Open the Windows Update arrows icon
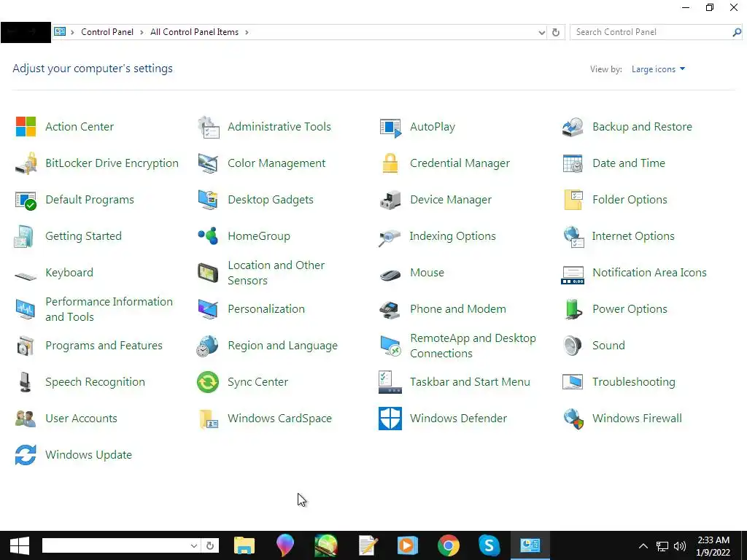This screenshot has width=747, height=560. coord(26,455)
